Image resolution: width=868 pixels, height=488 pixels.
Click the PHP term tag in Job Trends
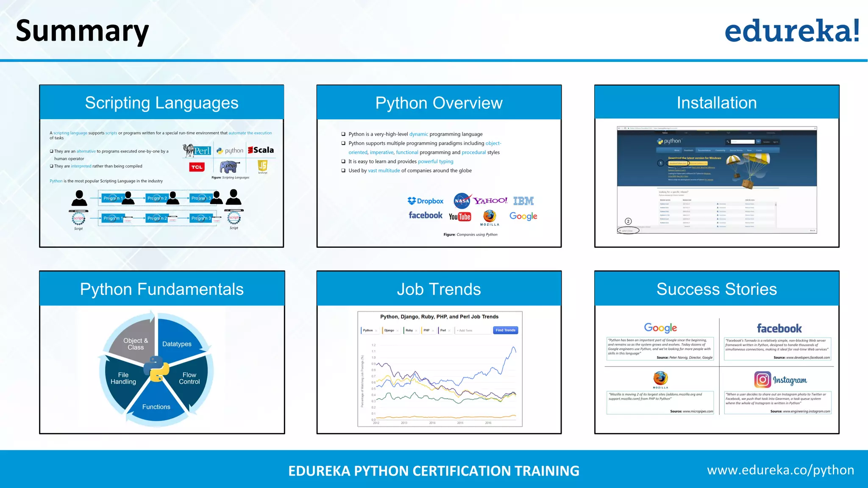coord(428,330)
